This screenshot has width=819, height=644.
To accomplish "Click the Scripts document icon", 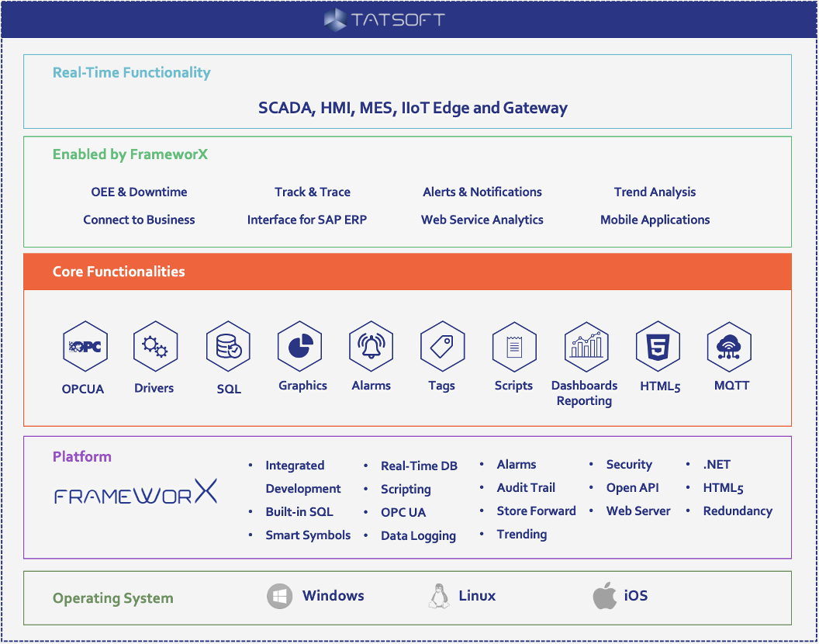I will tap(513, 346).
